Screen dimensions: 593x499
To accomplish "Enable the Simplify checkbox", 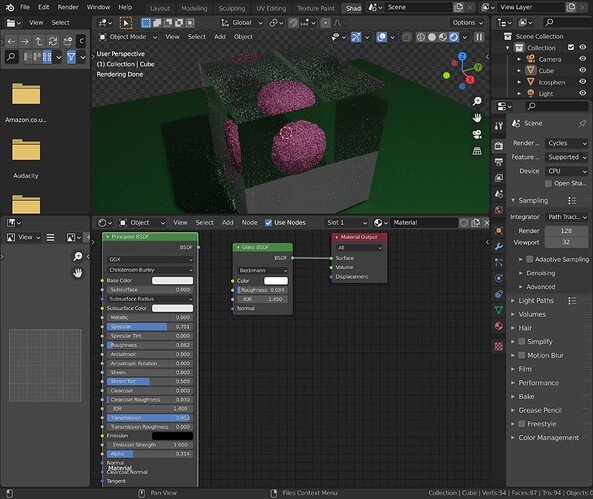I will (x=522, y=342).
